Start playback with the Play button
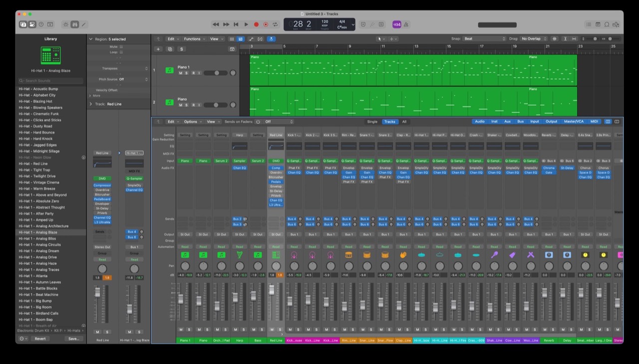The width and height of the screenshot is (639, 364). coord(246,24)
